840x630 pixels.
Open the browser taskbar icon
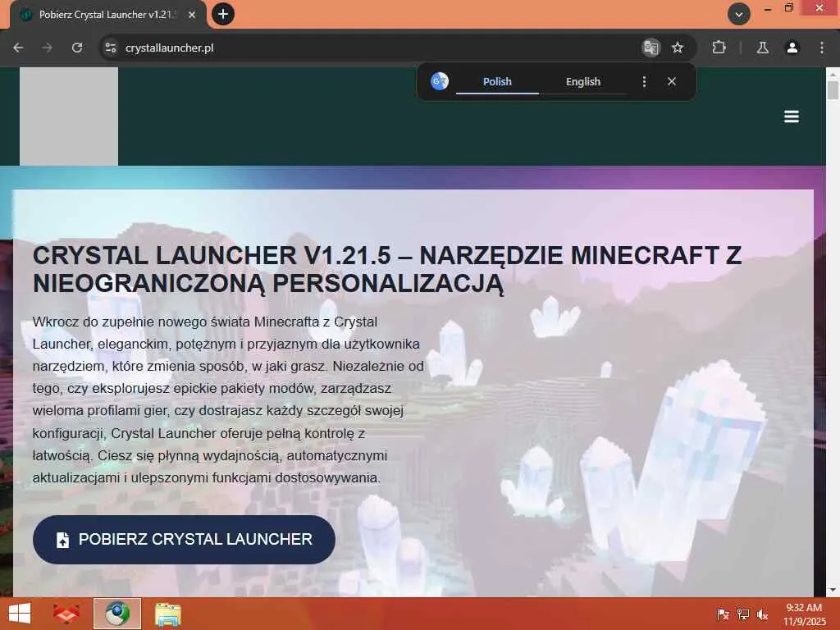[x=117, y=614]
